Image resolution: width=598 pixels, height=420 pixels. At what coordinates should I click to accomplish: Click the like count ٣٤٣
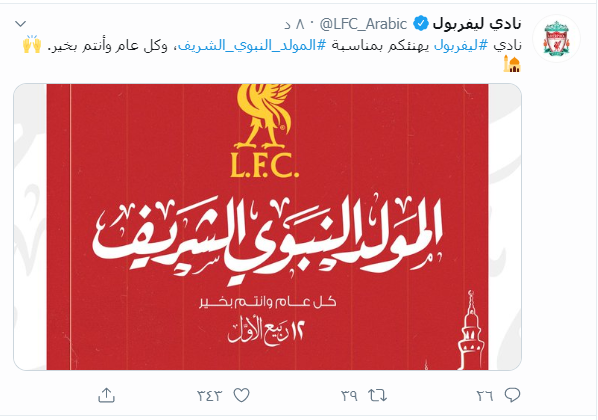pyautogui.click(x=209, y=396)
